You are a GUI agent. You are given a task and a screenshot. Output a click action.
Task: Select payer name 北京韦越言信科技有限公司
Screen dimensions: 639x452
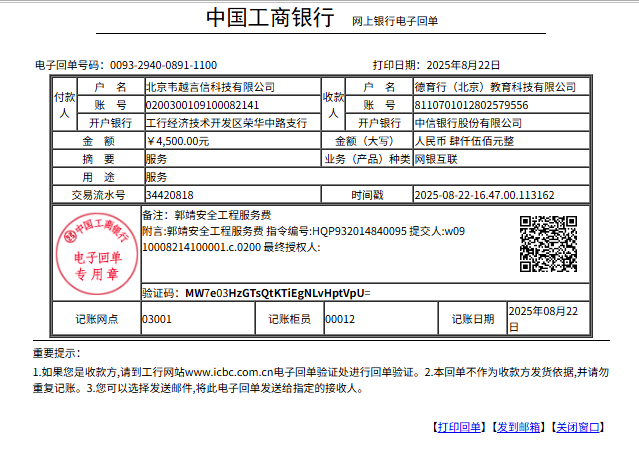210,87
